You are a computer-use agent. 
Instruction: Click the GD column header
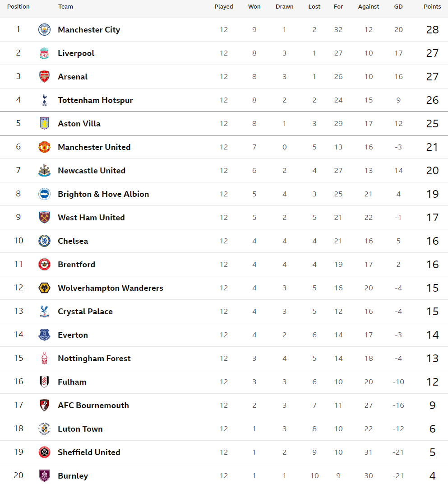click(x=398, y=7)
